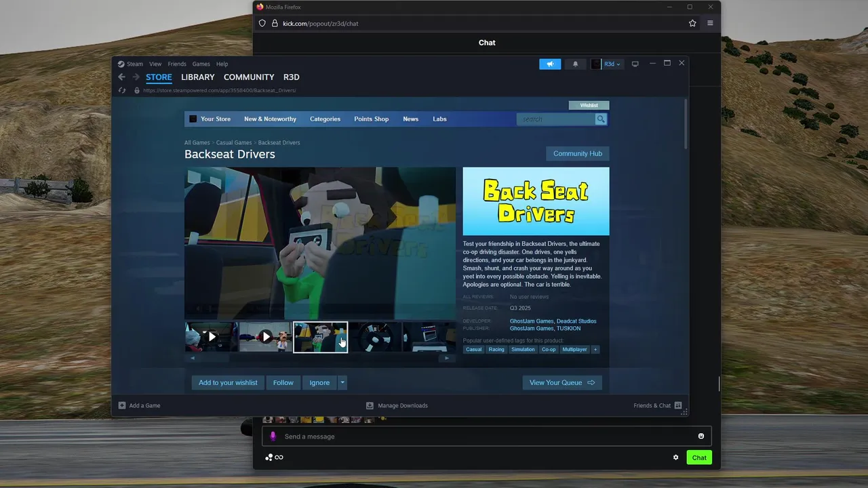Open Friends & Chat icon in Steam
The image size is (868, 488).
(677, 405)
